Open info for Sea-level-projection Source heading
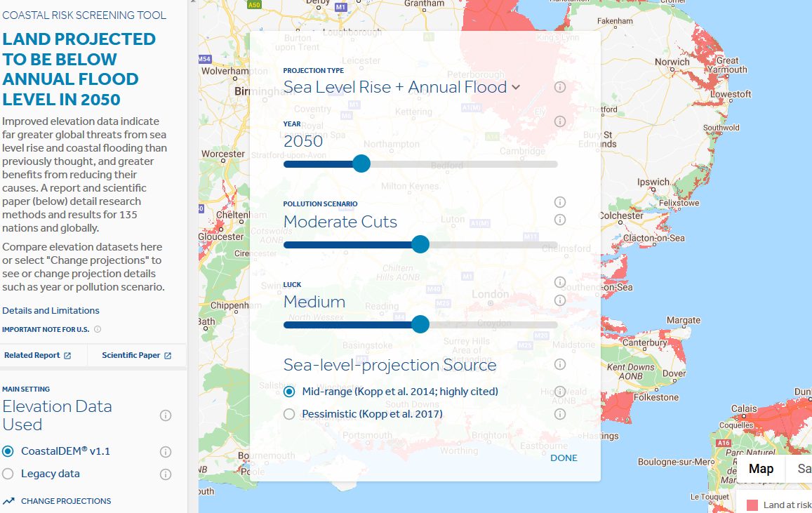812x513 pixels. tap(560, 364)
